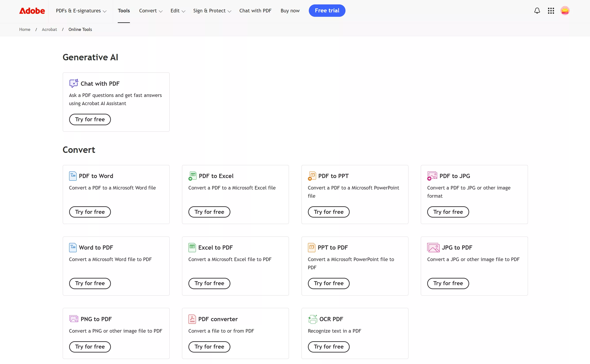This screenshot has width=590, height=364.
Task: Click the PDF to JPG title
Action: coord(455,176)
